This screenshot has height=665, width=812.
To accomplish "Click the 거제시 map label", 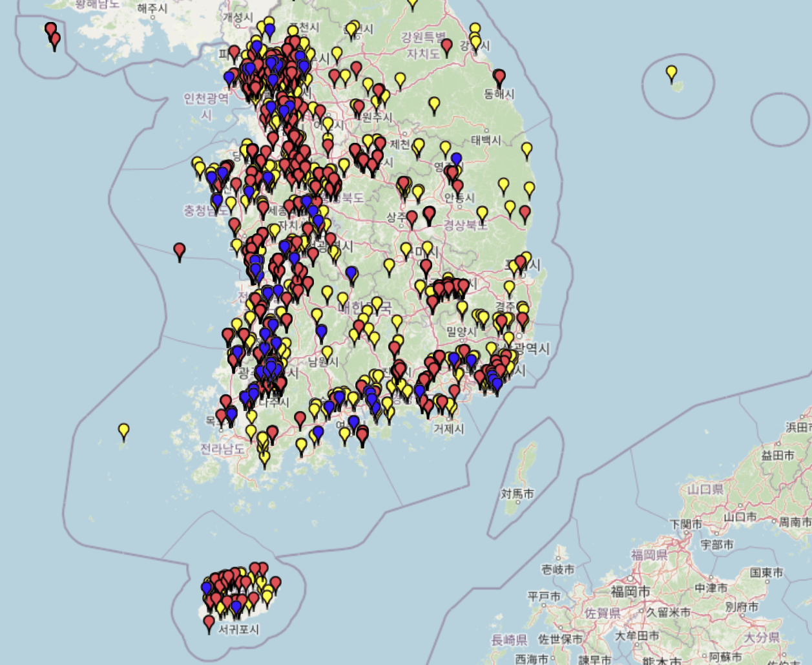I will [448, 428].
